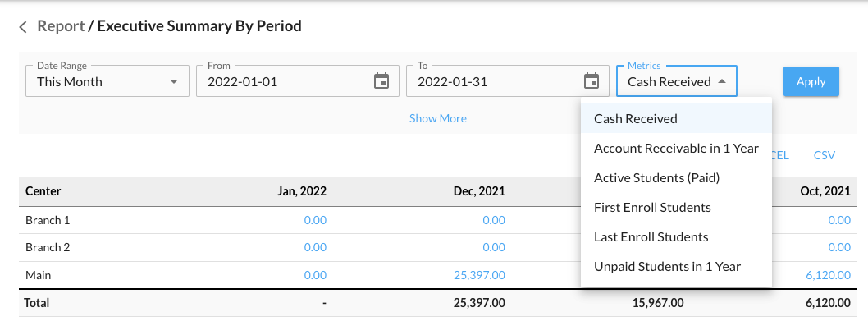
Task: Open Branch 1's Jan 2022 value
Action: coord(315,220)
